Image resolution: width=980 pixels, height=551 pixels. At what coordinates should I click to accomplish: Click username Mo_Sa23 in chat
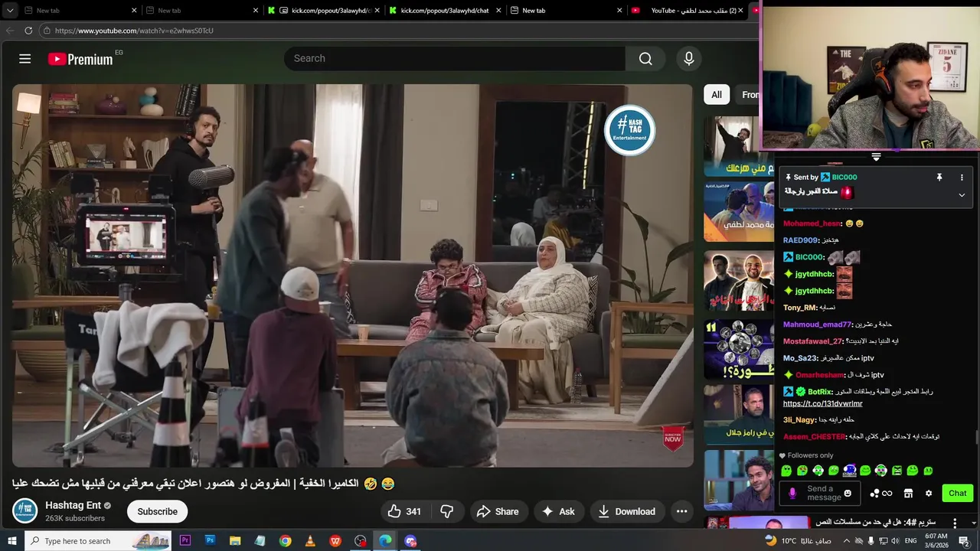(800, 358)
